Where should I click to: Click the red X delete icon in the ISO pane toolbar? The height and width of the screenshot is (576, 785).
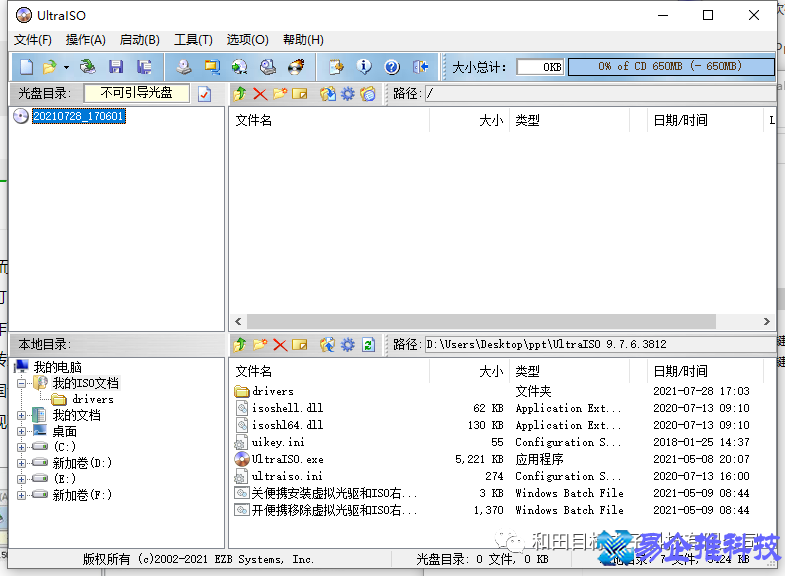click(x=260, y=94)
